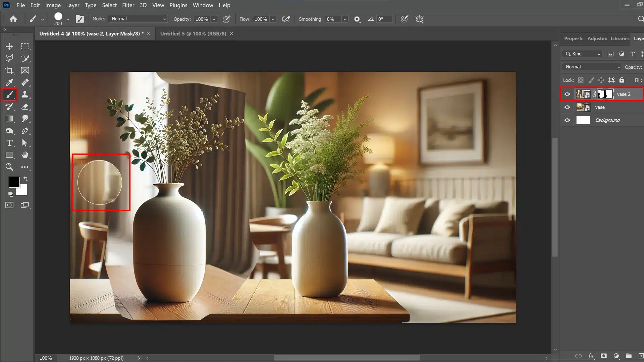Select the Horizontal Type tool

9,143
